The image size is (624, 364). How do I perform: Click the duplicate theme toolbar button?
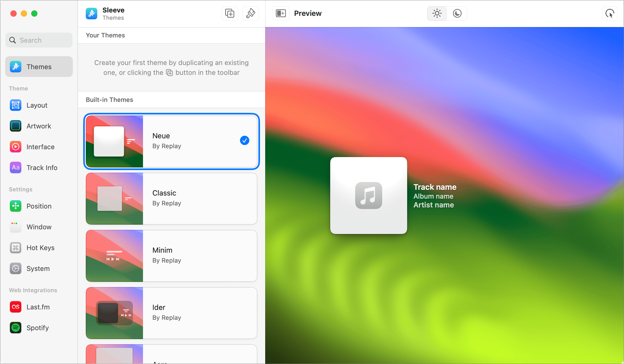[230, 14]
